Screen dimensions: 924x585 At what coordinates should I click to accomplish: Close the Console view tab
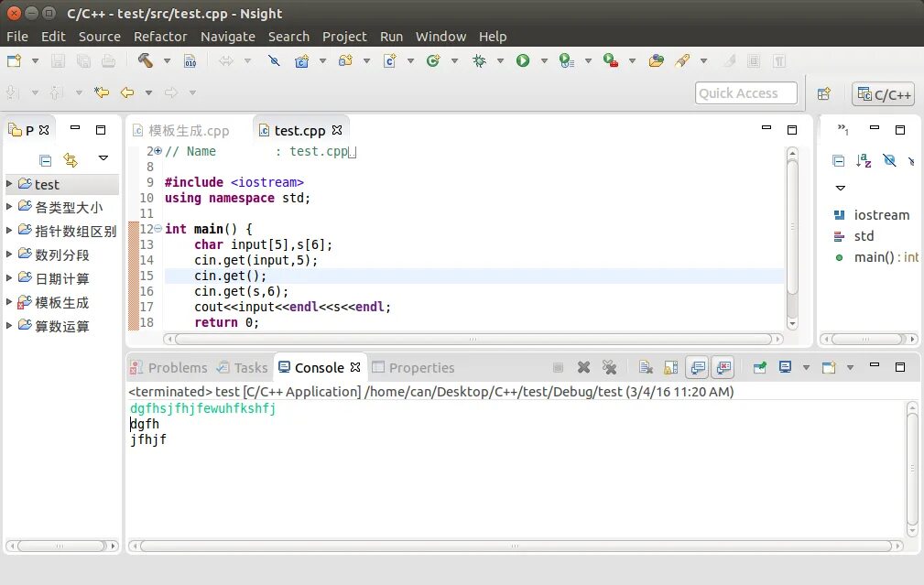point(354,367)
